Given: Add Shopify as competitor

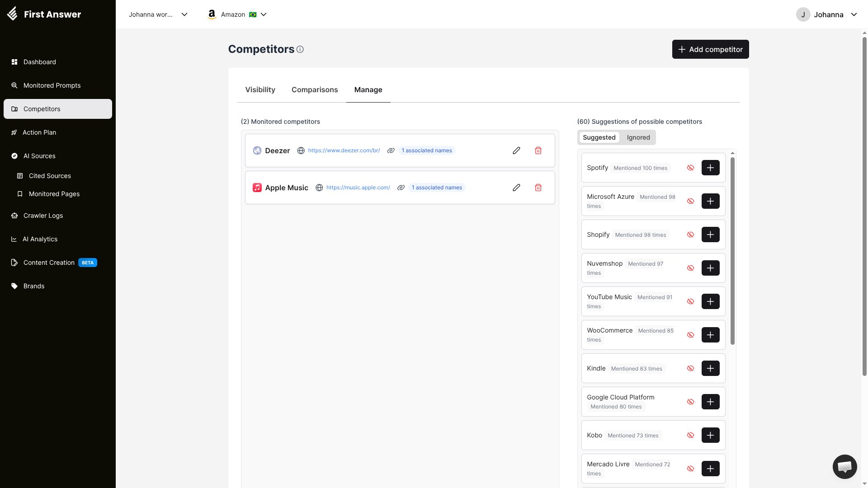Looking at the screenshot, I should (x=710, y=235).
